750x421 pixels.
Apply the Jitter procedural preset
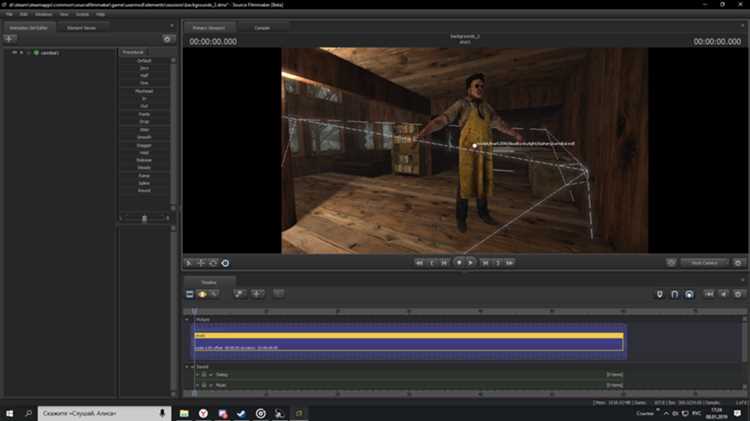tap(144, 129)
